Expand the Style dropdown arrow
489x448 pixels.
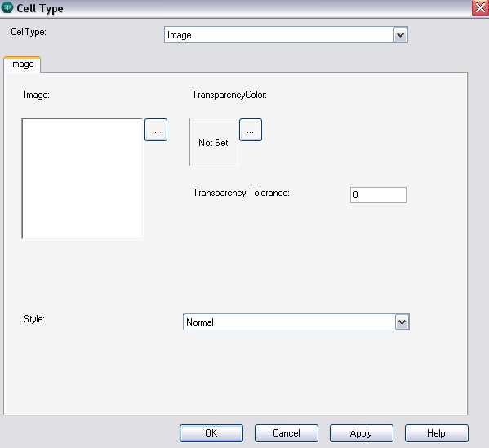402,322
